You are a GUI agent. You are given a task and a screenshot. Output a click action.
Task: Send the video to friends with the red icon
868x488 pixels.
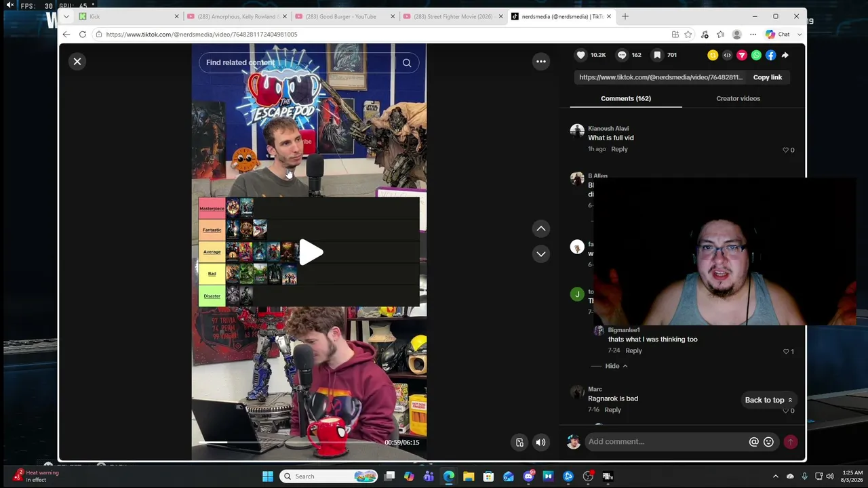coord(742,55)
